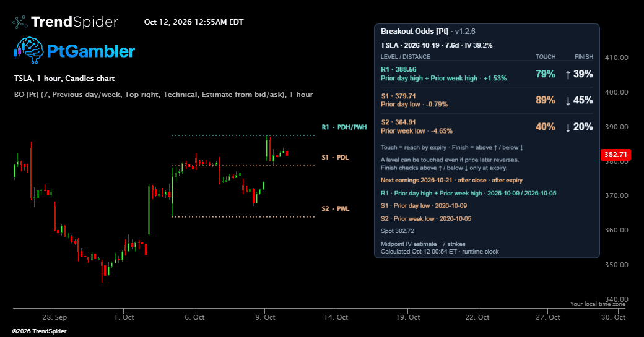Screen dimensions: 644x337
Task: Click the S1 · PDL level label
Action: (x=335, y=158)
